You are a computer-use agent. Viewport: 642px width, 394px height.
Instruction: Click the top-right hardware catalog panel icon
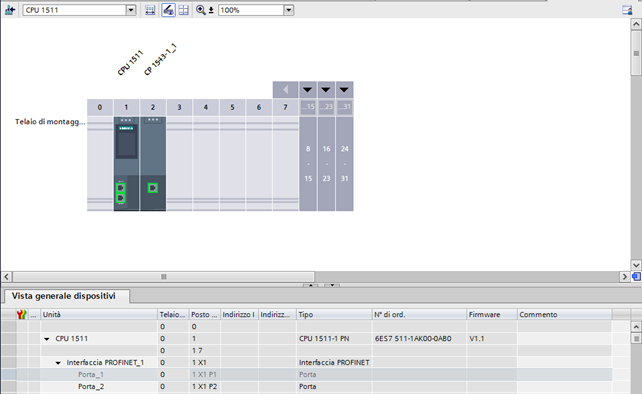(x=627, y=10)
